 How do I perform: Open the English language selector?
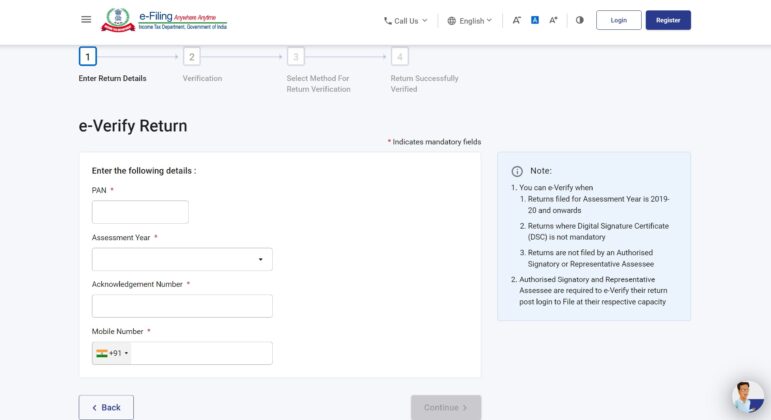click(x=469, y=20)
